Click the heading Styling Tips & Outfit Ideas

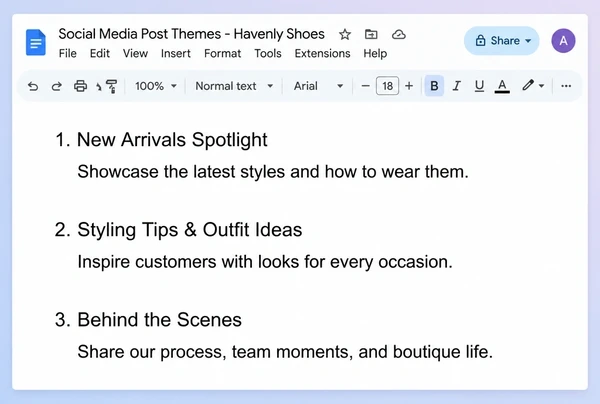pos(189,230)
